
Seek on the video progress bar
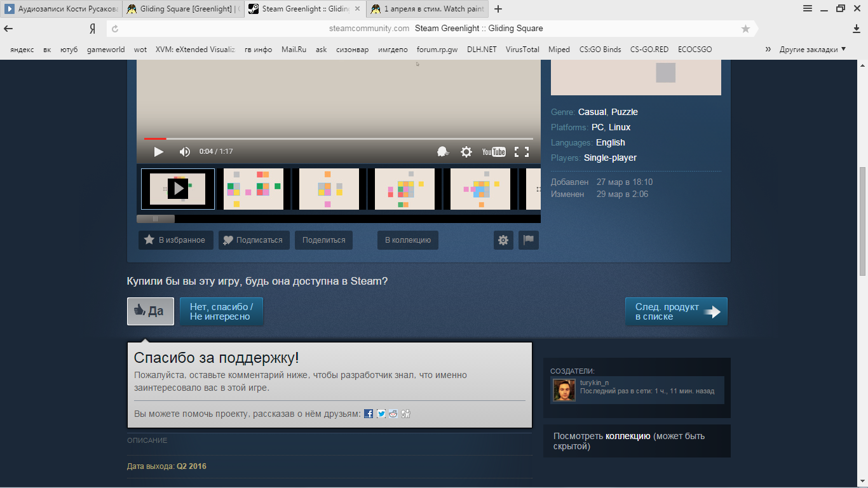[x=339, y=139]
